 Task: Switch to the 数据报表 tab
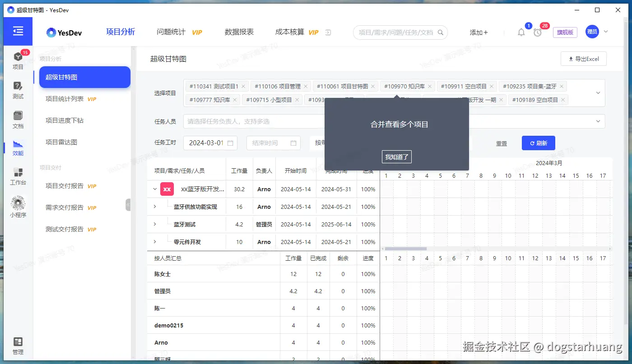239,32
